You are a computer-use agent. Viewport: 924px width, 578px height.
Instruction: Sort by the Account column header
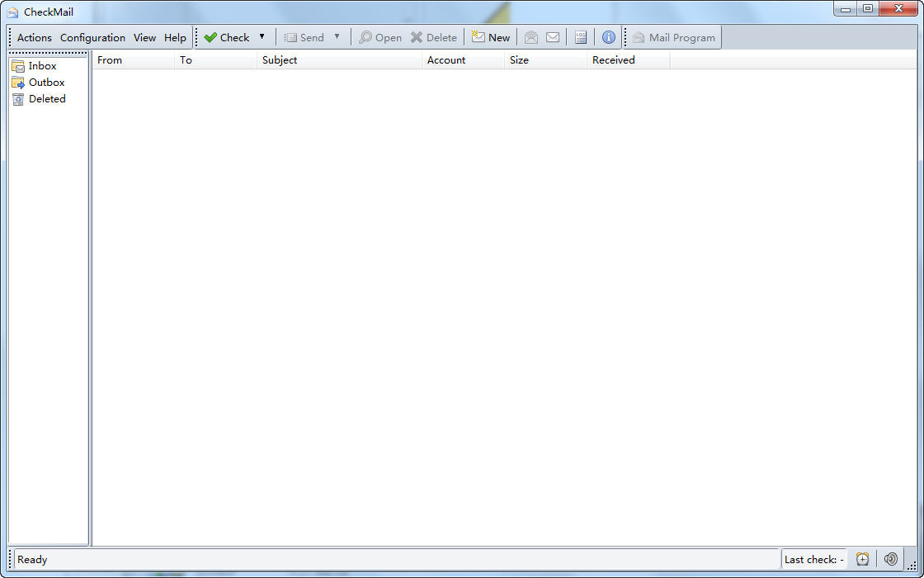pyautogui.click(x=463, y=60)
